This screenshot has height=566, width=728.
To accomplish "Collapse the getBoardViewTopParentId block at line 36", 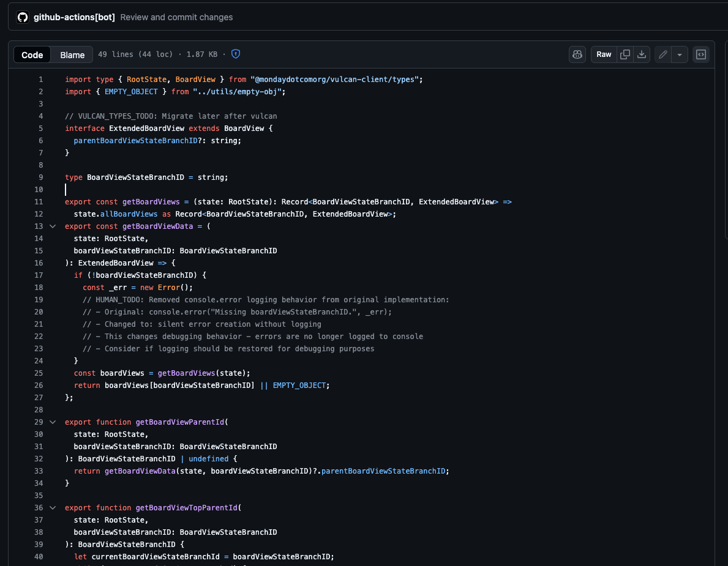I will click(x=53, y=508).
